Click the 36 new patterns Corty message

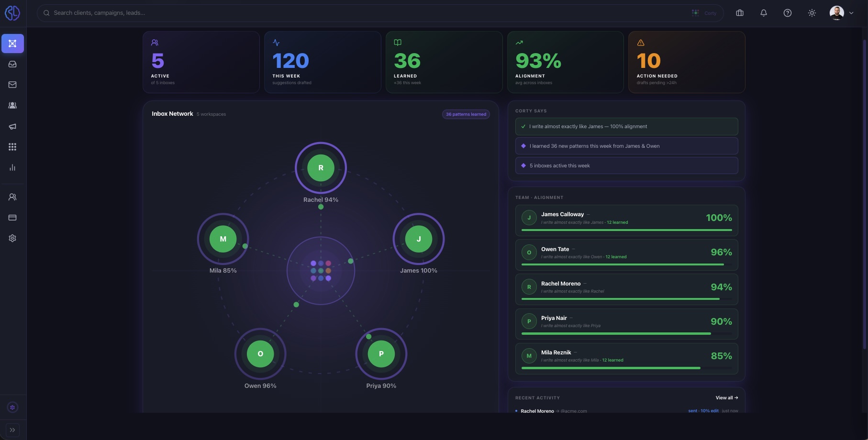pyautogui.click(x=626, y=146)
